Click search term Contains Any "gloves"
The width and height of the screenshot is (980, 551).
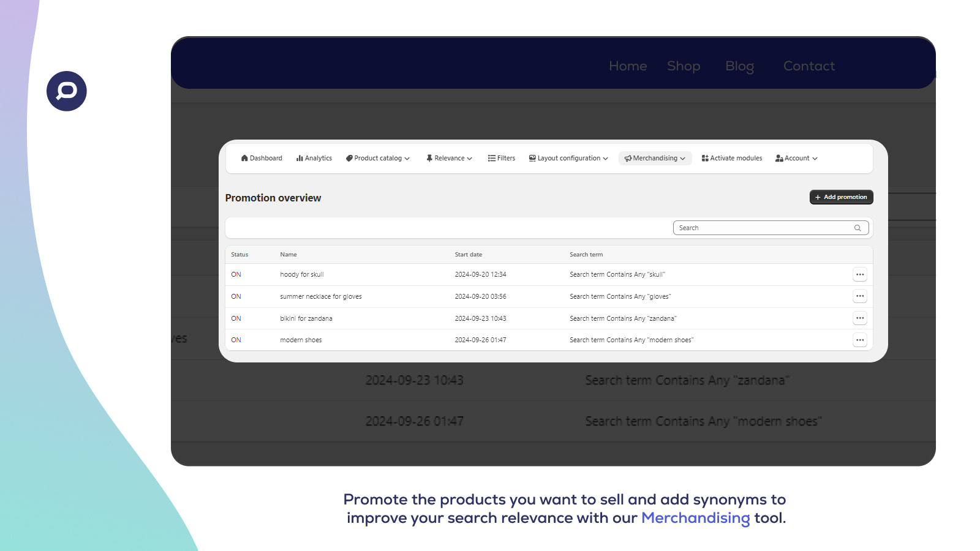coord(620,296)
